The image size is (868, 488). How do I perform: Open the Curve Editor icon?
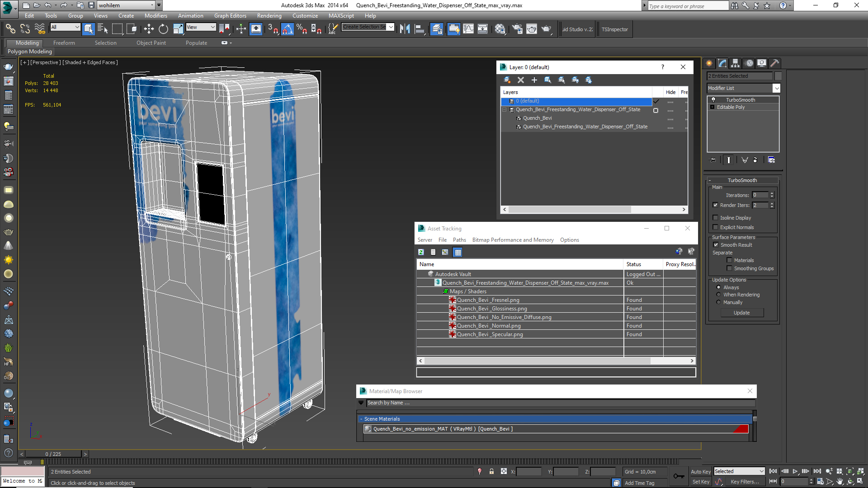point(469,29)
